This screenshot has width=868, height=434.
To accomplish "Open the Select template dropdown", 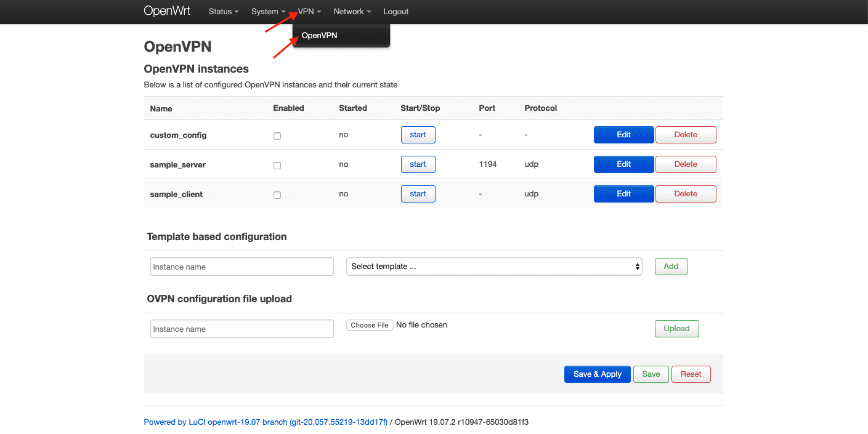I will click(494, 267).
